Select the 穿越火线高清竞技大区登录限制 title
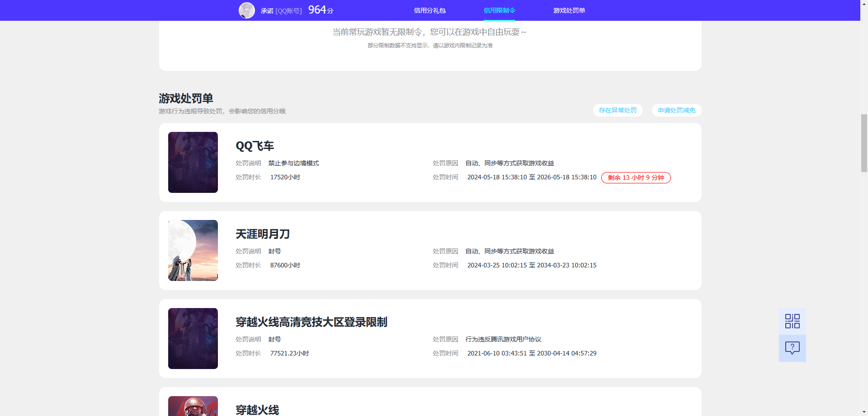 click(311, 322)
